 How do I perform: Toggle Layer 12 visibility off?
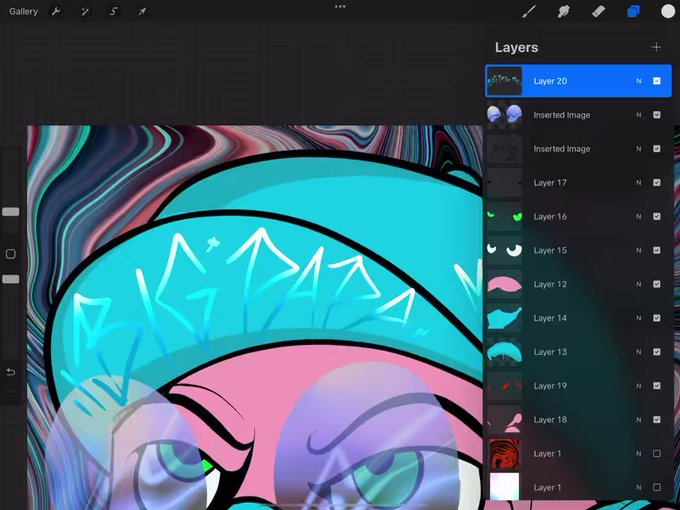[657, 284]
